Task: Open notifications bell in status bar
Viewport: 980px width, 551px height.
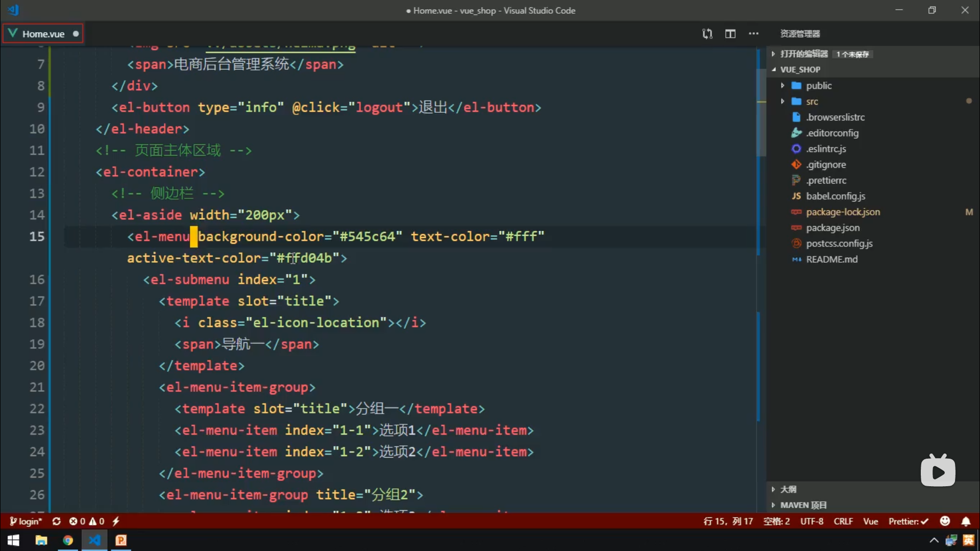Action: [x=966, y=521]
